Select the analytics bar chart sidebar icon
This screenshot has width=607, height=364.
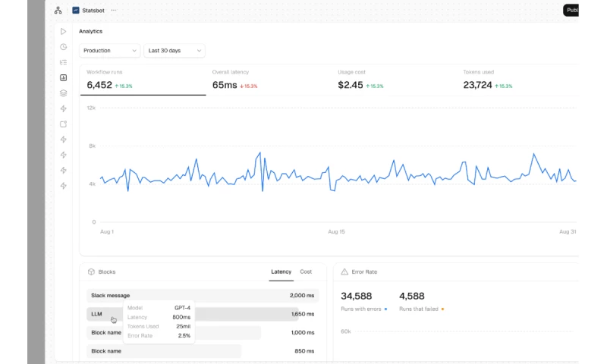click(64, 77)
